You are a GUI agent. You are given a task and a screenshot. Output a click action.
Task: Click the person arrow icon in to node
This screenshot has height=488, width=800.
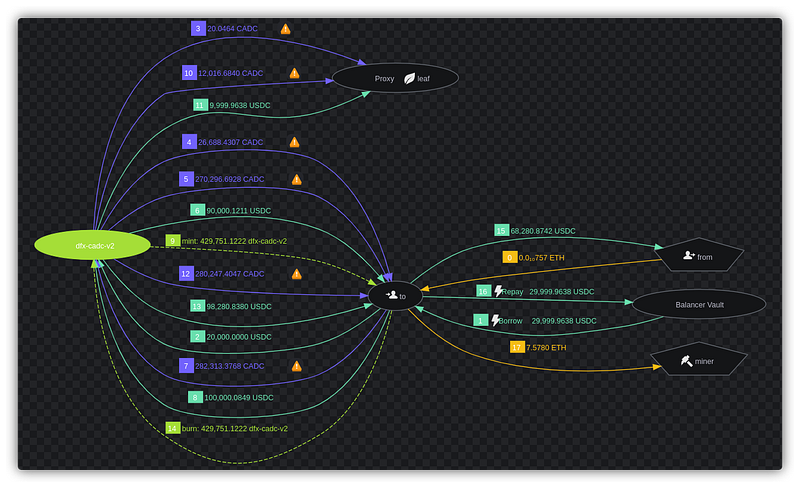point(389,296)
